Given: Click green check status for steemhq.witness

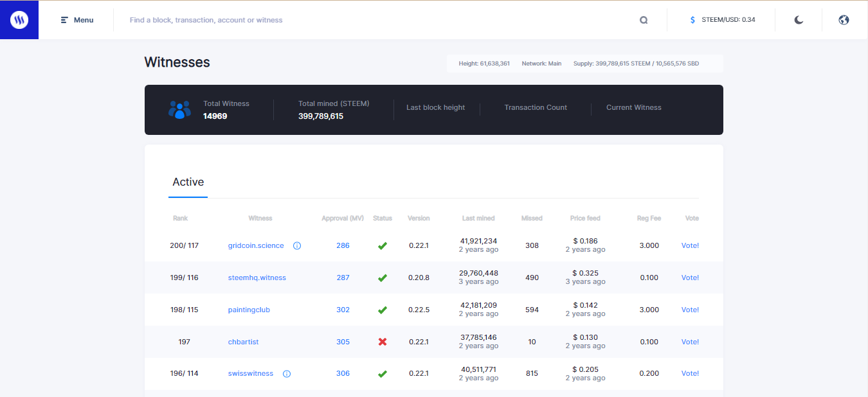Looking at the screenshot, I should [383, 278].
